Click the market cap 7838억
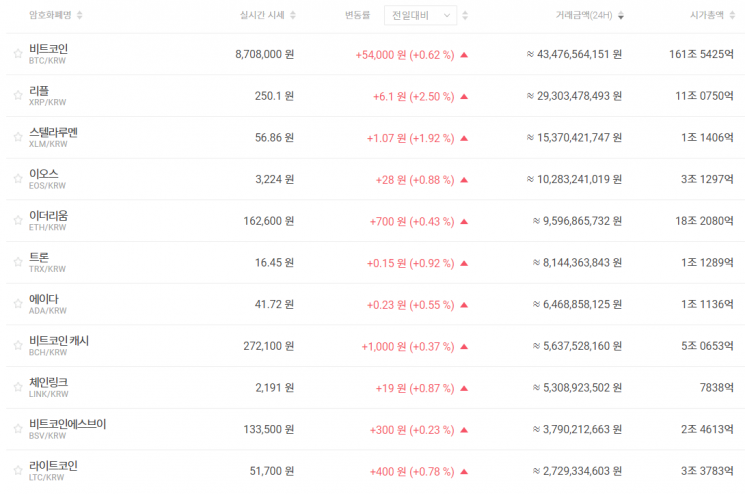Image resolution: width=745 pixels, height=494 pixels. pyautogui.click(x=716, y=388)
